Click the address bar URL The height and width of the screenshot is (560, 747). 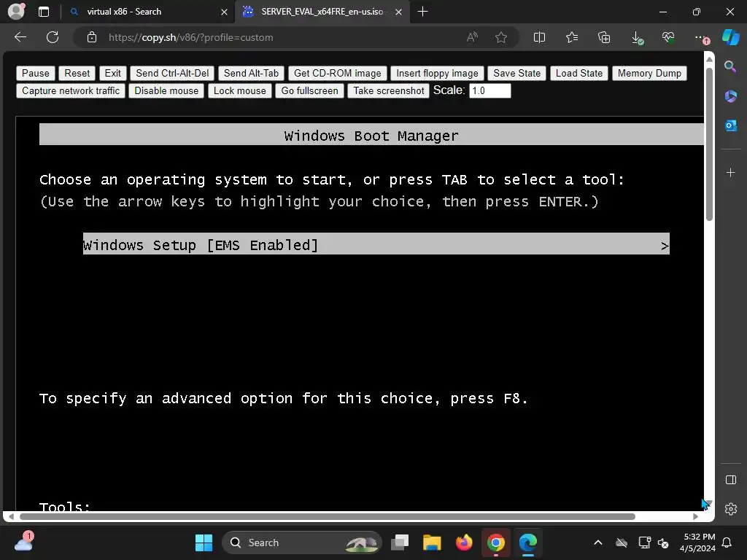[190, 37]
